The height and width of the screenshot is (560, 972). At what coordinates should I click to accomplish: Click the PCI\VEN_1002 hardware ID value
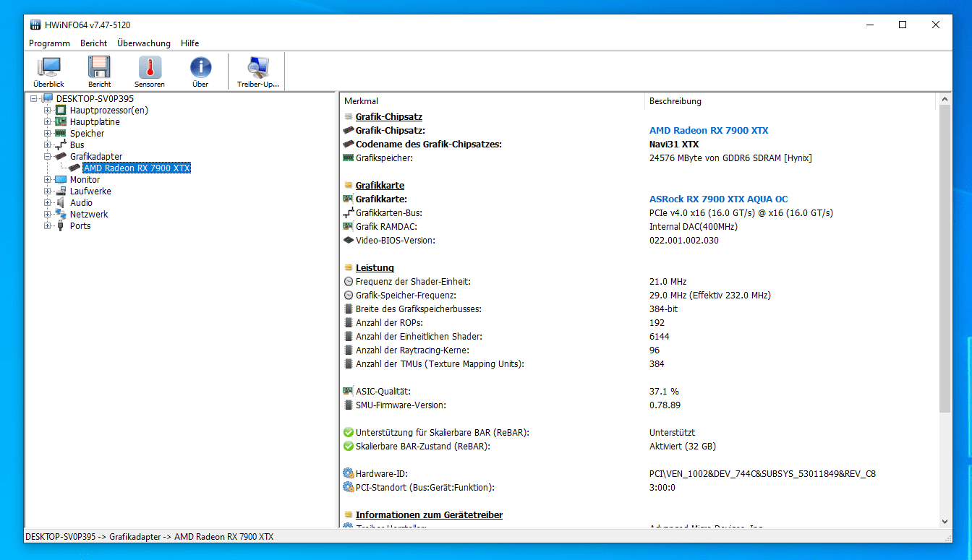763,474
